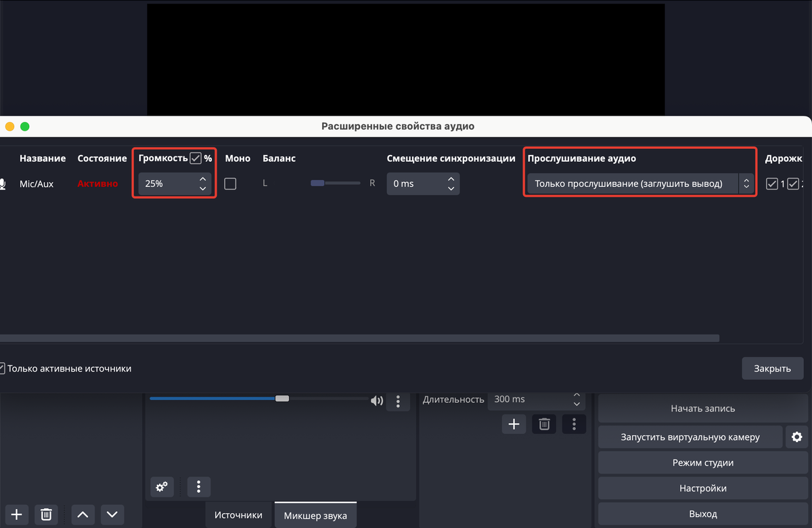812x528 pixels.
Task: Add a new scene transition with plus icon
Action: pos(514,424)
